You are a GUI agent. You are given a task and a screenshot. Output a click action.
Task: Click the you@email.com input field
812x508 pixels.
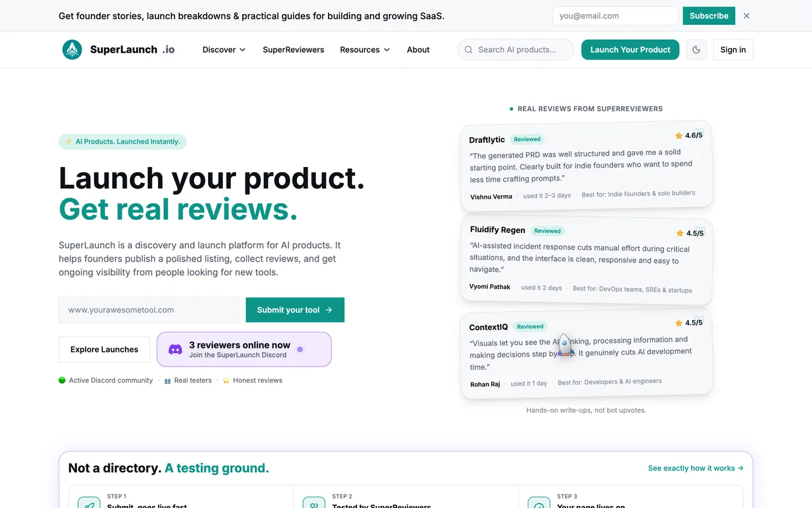[615, 16]
